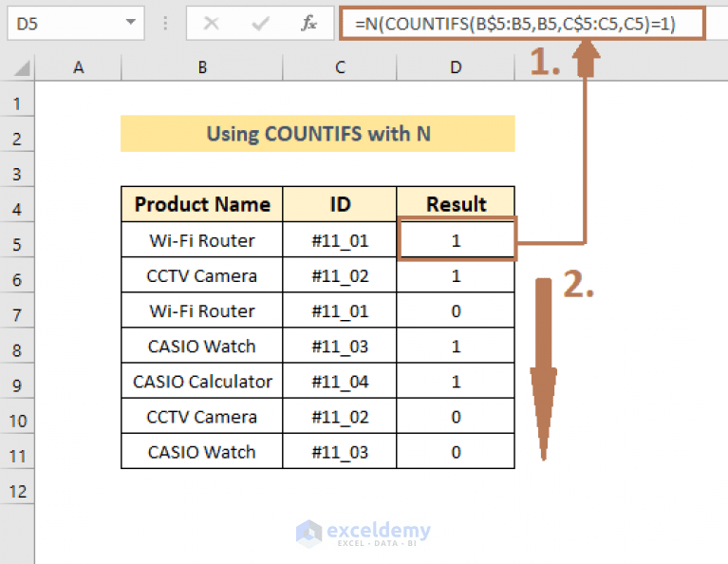Select row 10 header
The height and width of the screenshot is (564, 728).
17,416
